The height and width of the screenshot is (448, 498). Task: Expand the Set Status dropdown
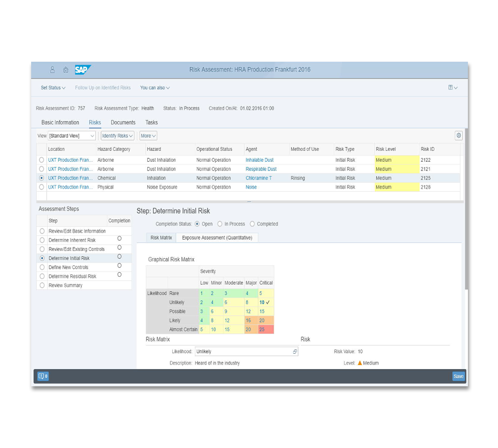tap(53, 88)
